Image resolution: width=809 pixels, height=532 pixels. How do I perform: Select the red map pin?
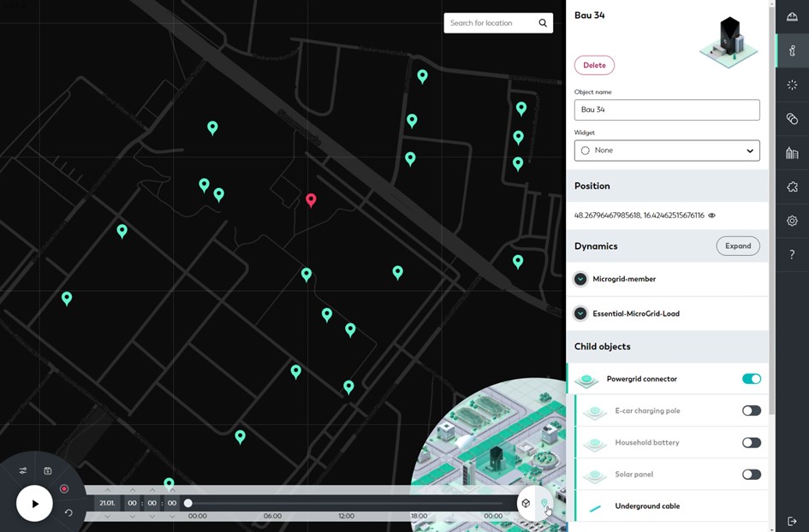point(311,200)
